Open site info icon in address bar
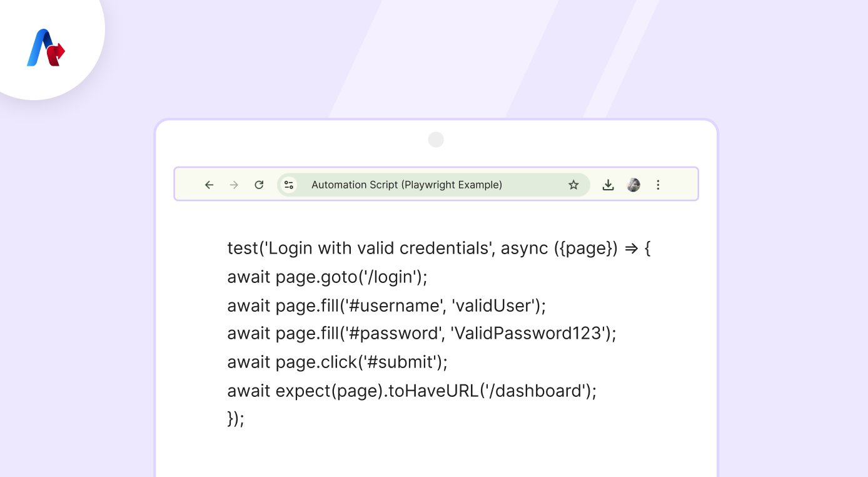Viewport: 868px width, 477px height. pyautogui.click(x=288, y=185)
